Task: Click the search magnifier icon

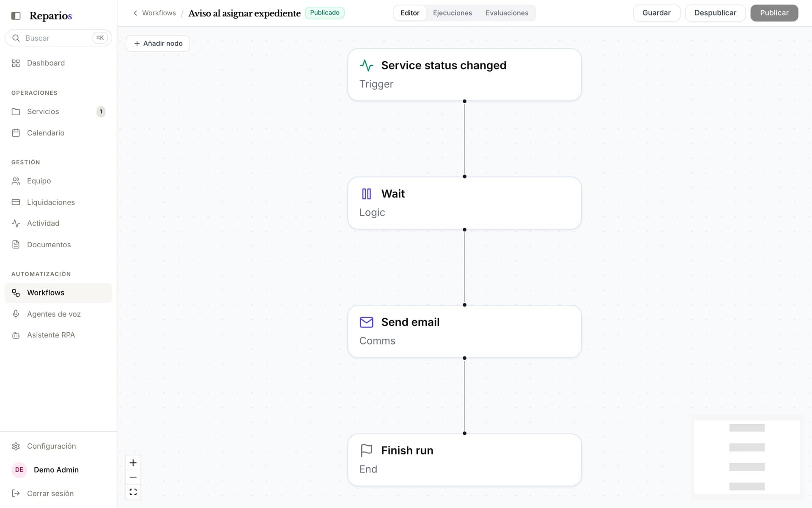Action: click(16, 38)
